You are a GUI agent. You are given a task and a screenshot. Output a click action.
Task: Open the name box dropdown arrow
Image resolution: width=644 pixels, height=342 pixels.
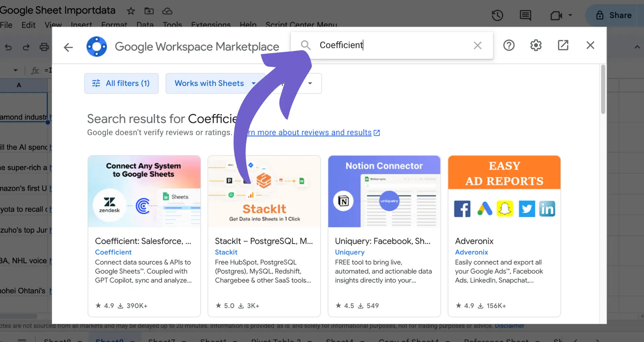click(x=15, y=70)
